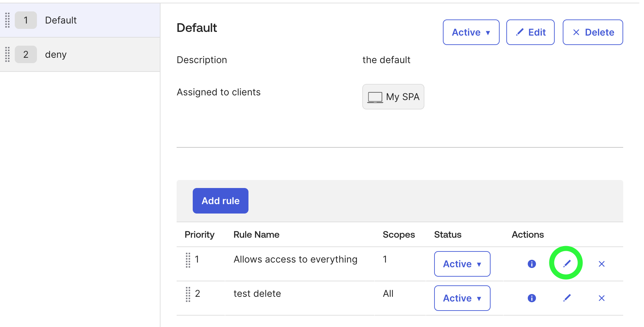
Task: Click the Delete policy button
Action: pos(593,32)
